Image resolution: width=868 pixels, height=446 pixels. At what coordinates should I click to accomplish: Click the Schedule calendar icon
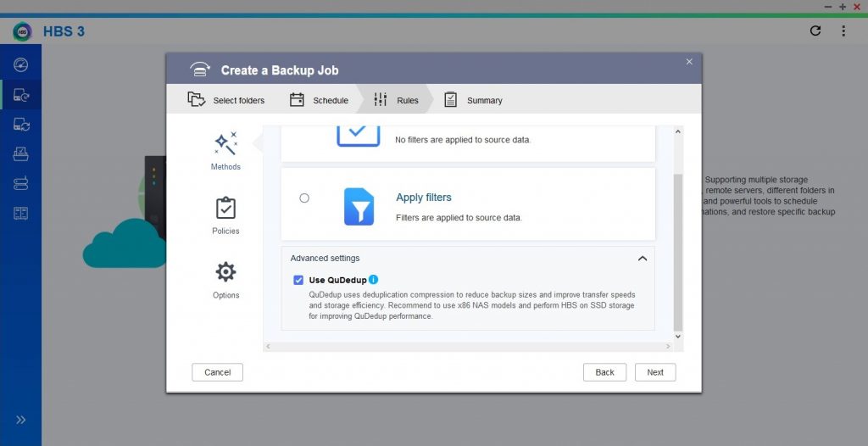pos(298,100)
